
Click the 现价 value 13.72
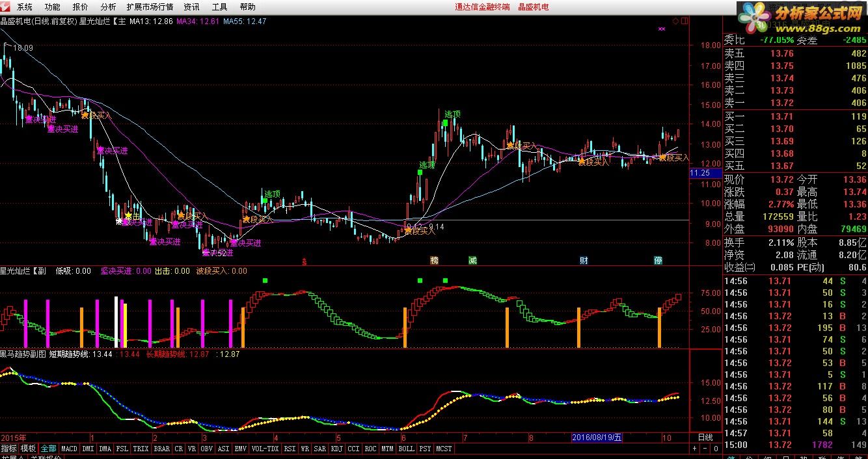782,179
